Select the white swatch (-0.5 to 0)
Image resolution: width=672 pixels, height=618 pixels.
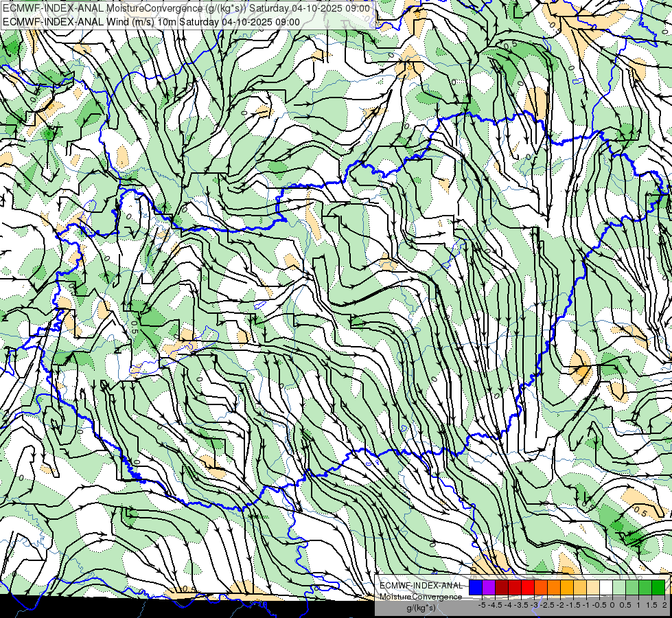click(606, 588)
